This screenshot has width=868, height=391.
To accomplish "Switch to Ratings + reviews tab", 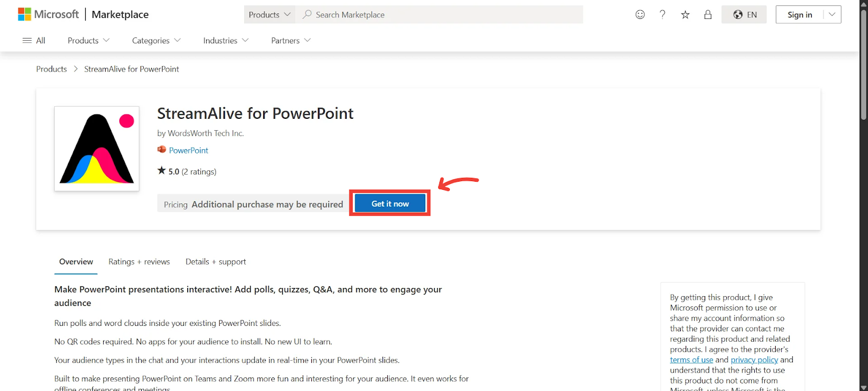I will click(139, 261).
